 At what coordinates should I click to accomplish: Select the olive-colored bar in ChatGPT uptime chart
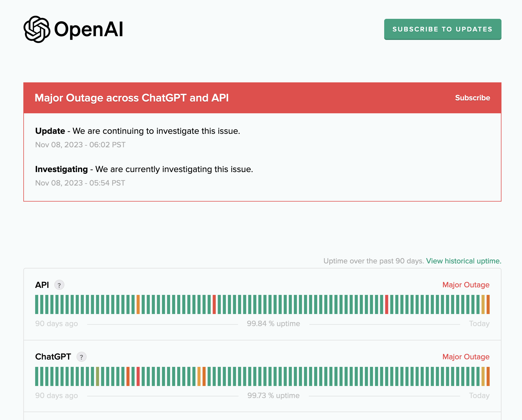coord(98,376)
